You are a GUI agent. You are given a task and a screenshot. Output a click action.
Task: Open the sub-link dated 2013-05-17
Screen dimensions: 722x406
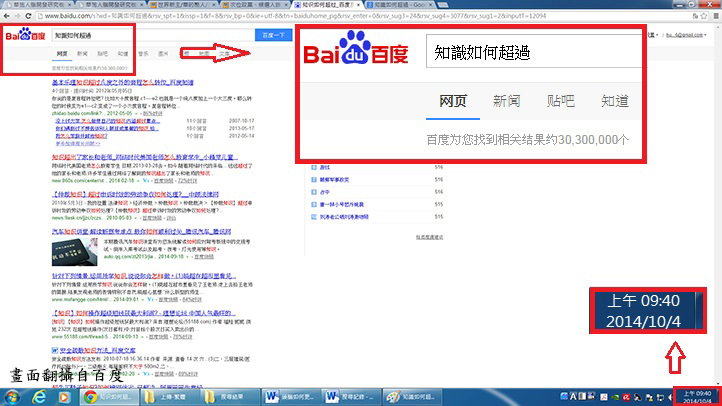pyautogui.click(x=107, y=128)
